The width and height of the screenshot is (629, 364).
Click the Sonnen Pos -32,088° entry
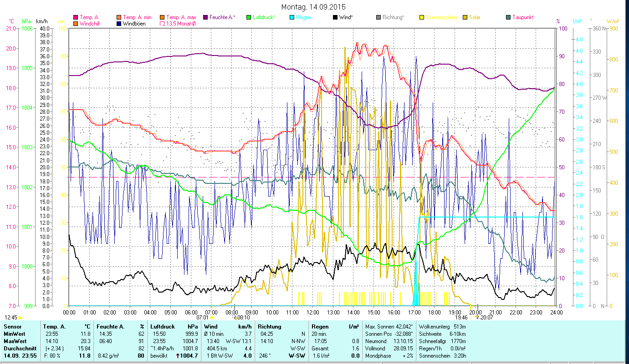coord(389,334)
